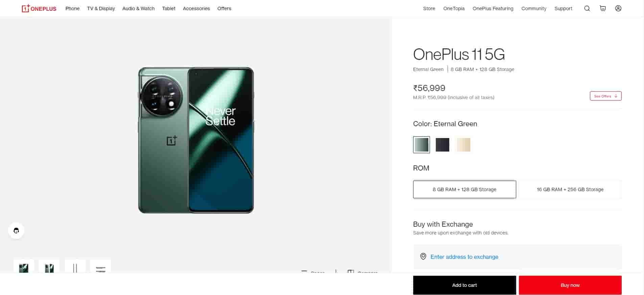
Task: Click the arrow in See Offers
Action: 616,96
